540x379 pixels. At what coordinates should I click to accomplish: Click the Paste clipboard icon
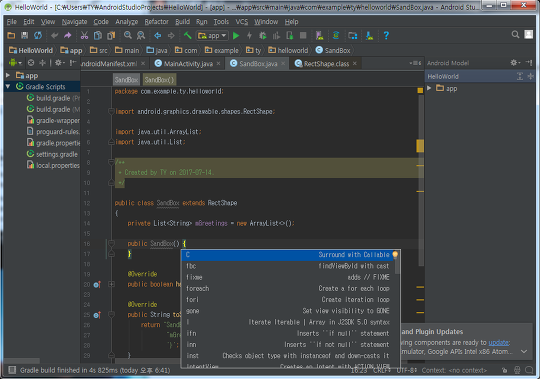(111, 35)
